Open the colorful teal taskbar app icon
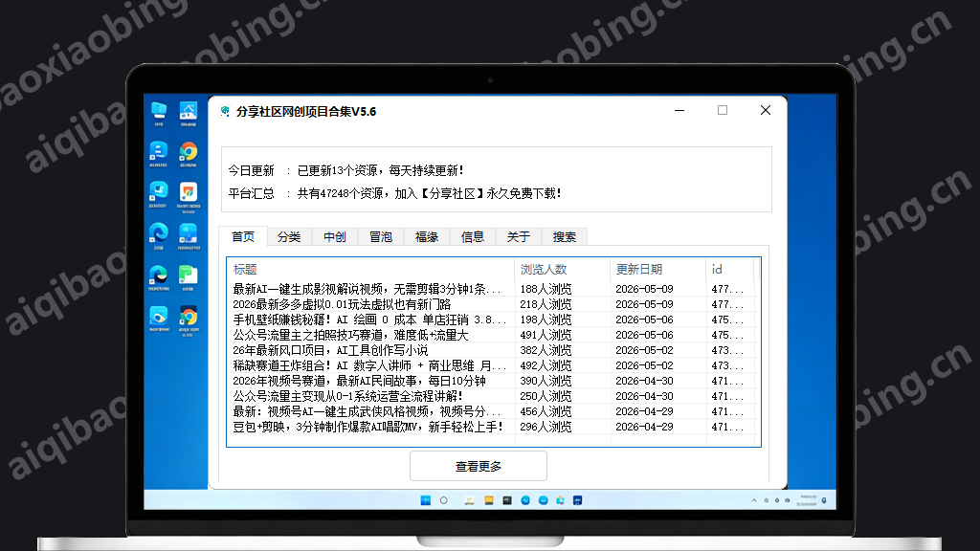This screenshot has width=980, height=551. (x=560, y=500)
